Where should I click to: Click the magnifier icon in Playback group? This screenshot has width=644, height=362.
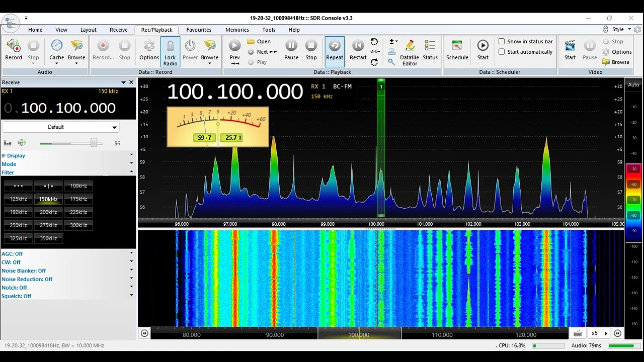click(391, 62)
